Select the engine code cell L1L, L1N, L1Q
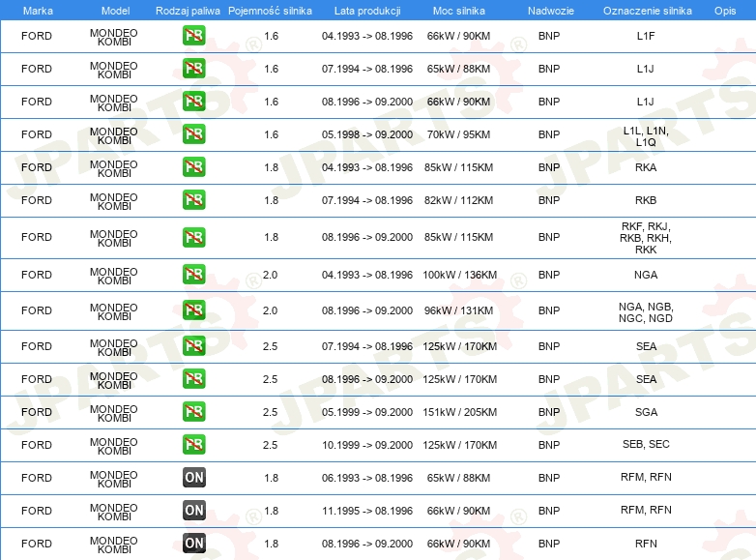 [646, 136]
